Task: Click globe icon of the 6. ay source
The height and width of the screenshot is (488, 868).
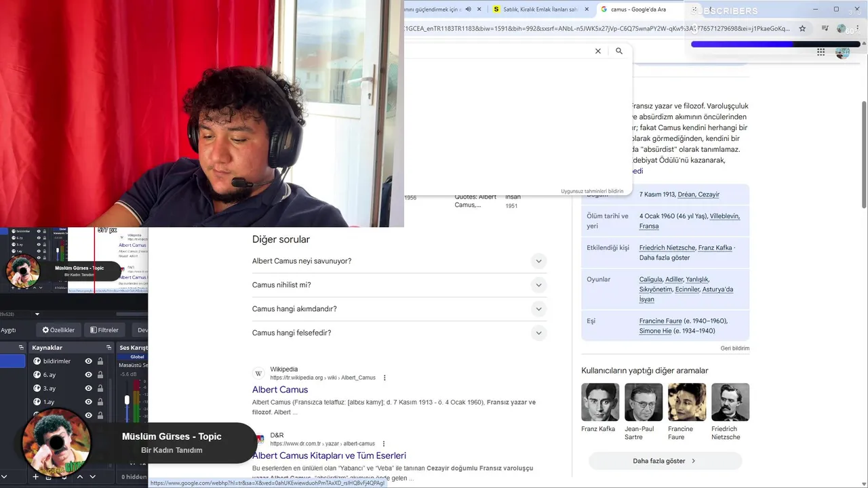Action: [x=37, y=375]
